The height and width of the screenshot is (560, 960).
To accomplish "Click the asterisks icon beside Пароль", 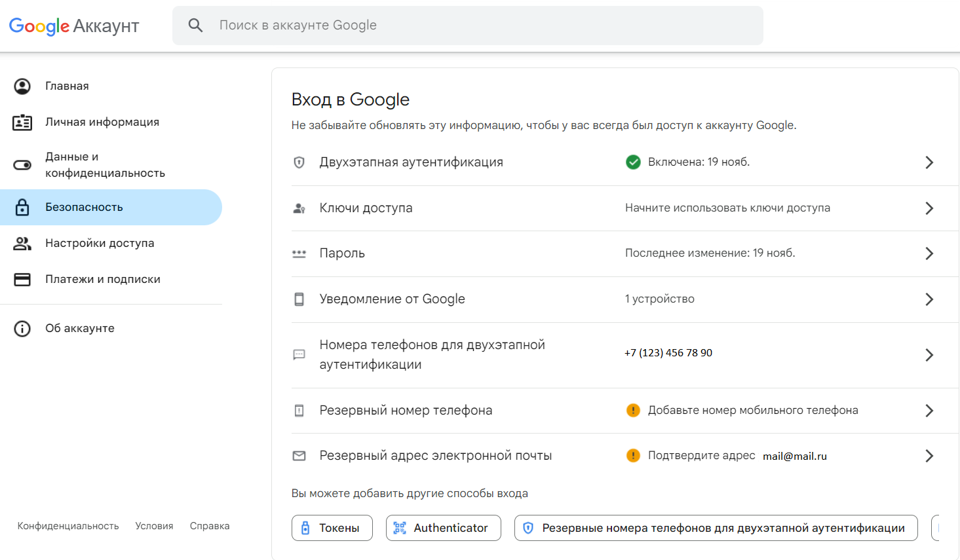I will coord(299,253).
